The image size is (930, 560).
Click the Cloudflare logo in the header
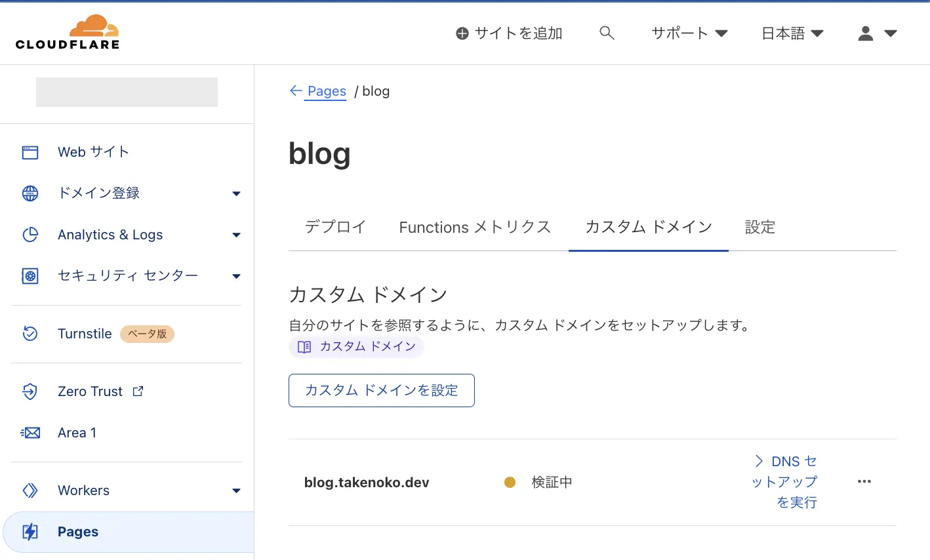pos(68,31)
